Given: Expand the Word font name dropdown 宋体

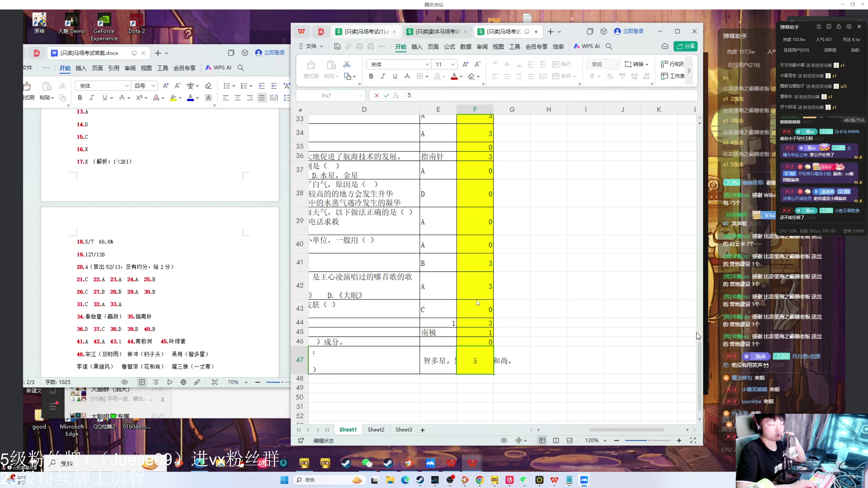Looking at the screenshot, I should click(126, 86).
